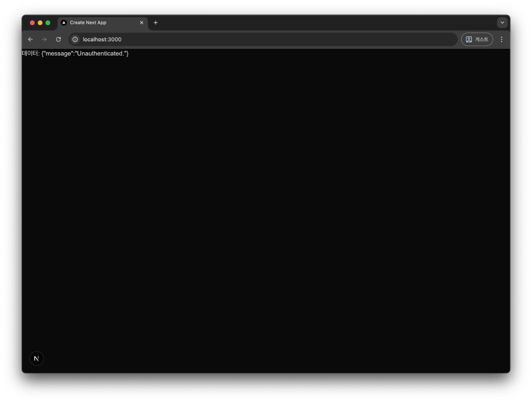Click the Unauthenticated message text

(75, 54)
